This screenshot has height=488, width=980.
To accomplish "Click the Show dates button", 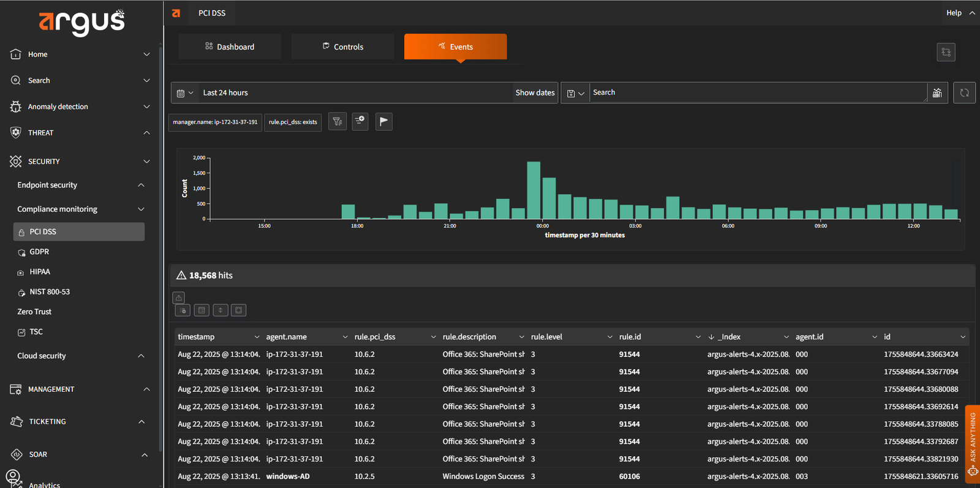I will click(x=535, y=93).
